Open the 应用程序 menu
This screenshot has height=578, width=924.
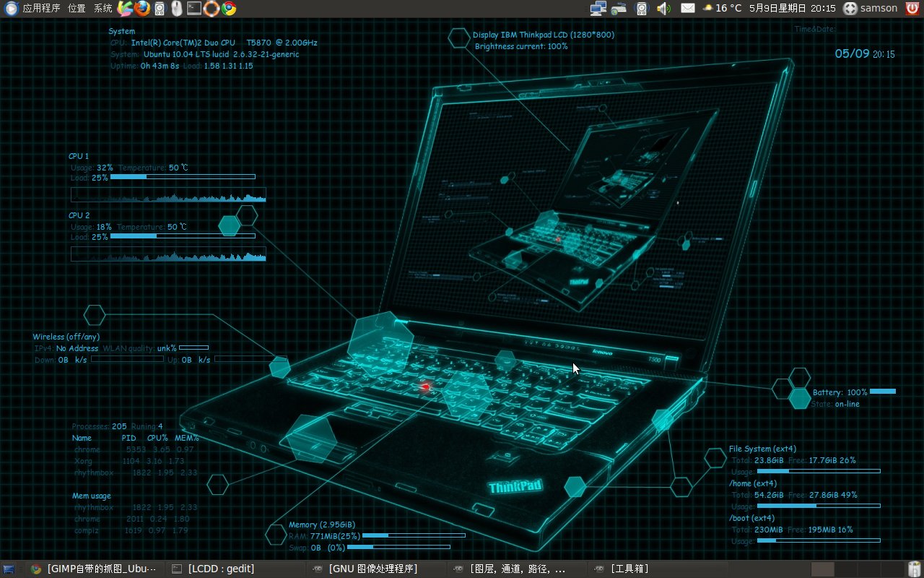tap(42, 9)
